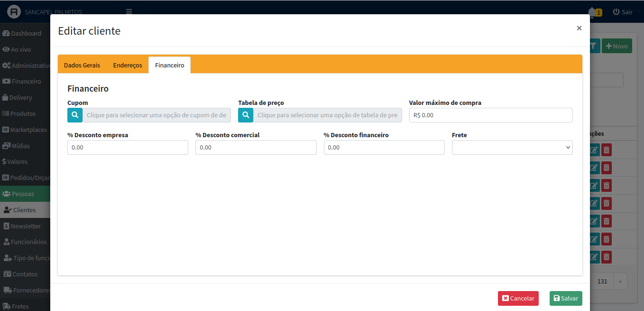The height and width of the screenshot is (311, 644).
Task: Switch to the Dados Gerais tab
Action: pyautogui.click(x=82, y=65)
